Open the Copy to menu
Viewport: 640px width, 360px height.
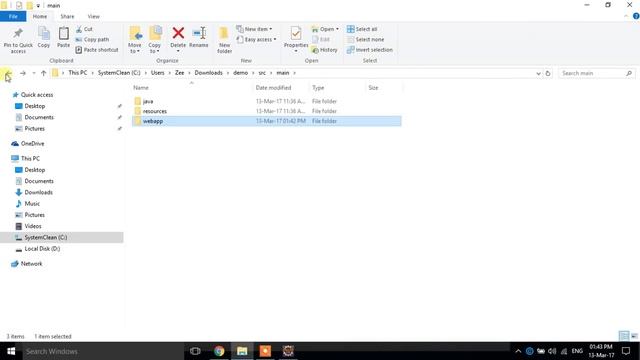[x=155, y=40]
